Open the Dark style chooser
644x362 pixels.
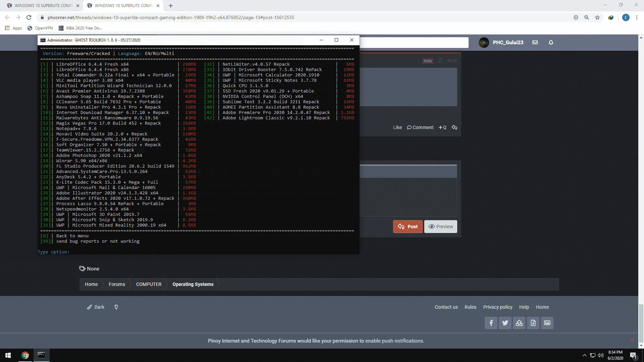pyautogui.click(x=96, y=307)
